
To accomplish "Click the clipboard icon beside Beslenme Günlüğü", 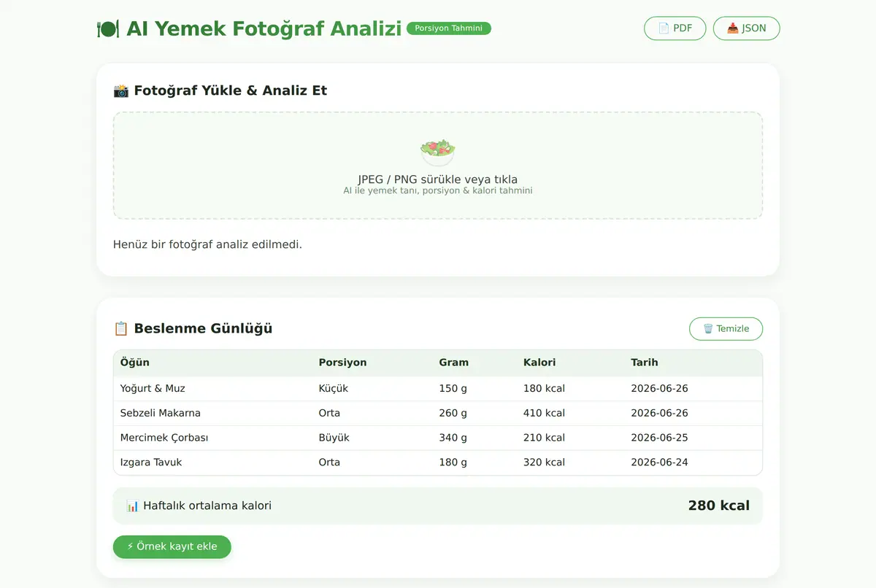I will 121,329.
